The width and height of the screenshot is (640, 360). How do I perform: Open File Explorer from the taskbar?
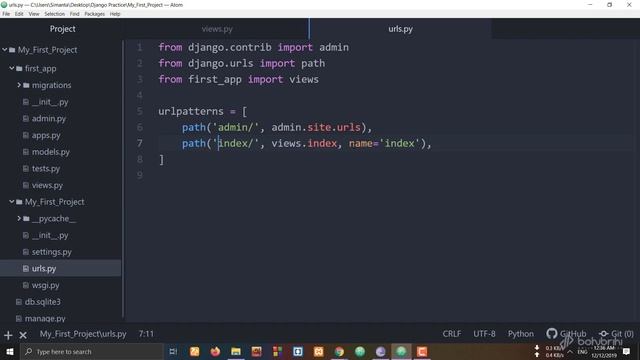point(236,351)
